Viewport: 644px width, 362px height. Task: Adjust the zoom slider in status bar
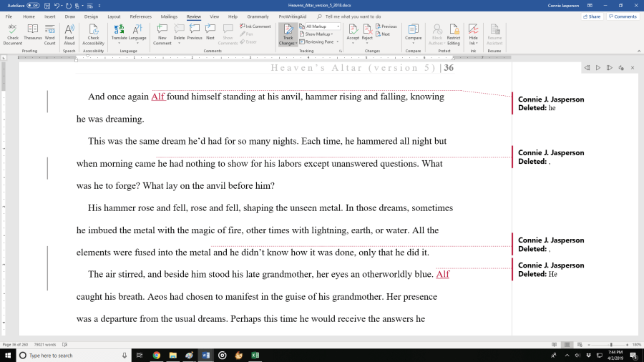coord(610,345)
